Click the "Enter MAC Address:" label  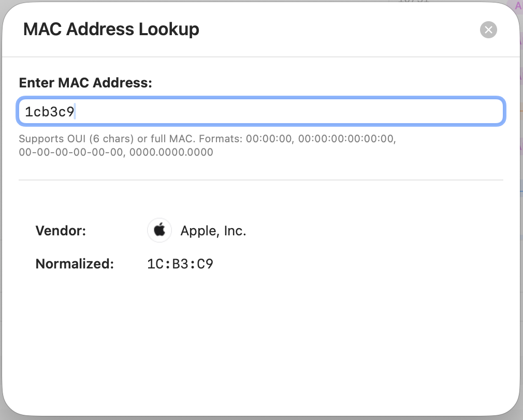pyautogui.click(x=85, y=83)
